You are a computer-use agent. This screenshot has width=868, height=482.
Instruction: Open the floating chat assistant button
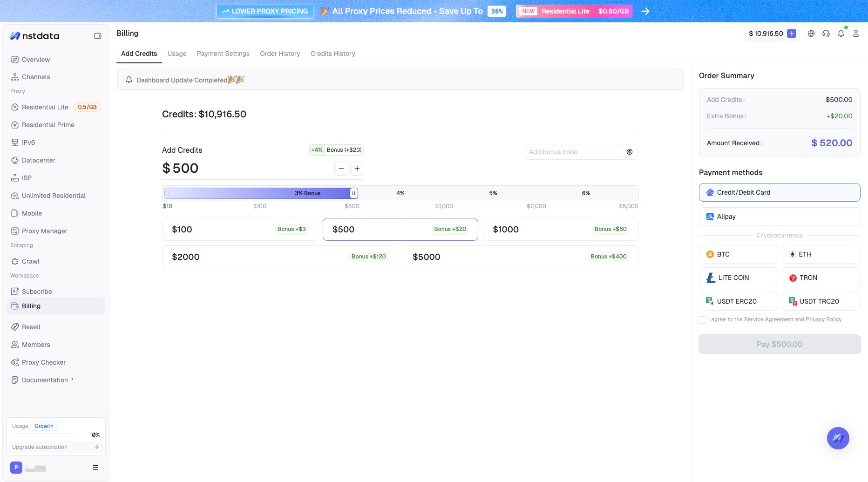click(838, 438)
